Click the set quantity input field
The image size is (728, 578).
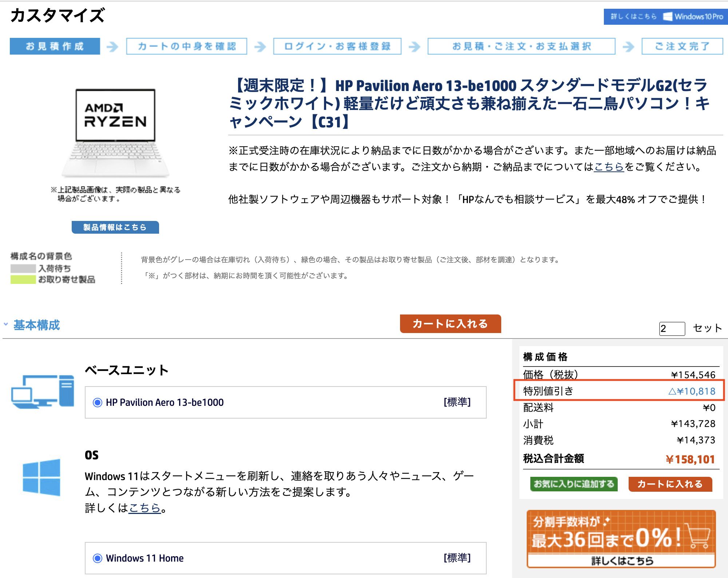click(672, 328)
